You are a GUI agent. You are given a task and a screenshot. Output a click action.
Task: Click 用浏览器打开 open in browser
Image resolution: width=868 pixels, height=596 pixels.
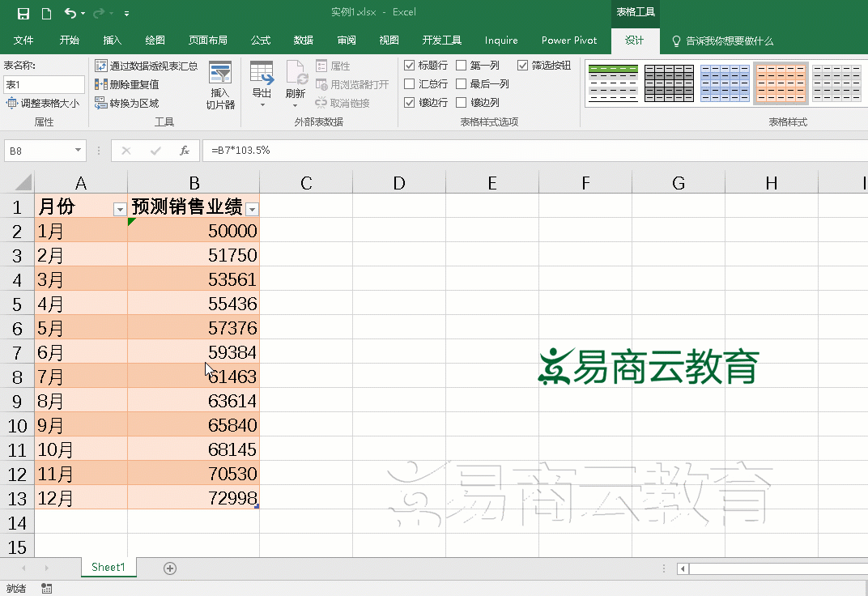pyautogui.click(x=352, y=85)
